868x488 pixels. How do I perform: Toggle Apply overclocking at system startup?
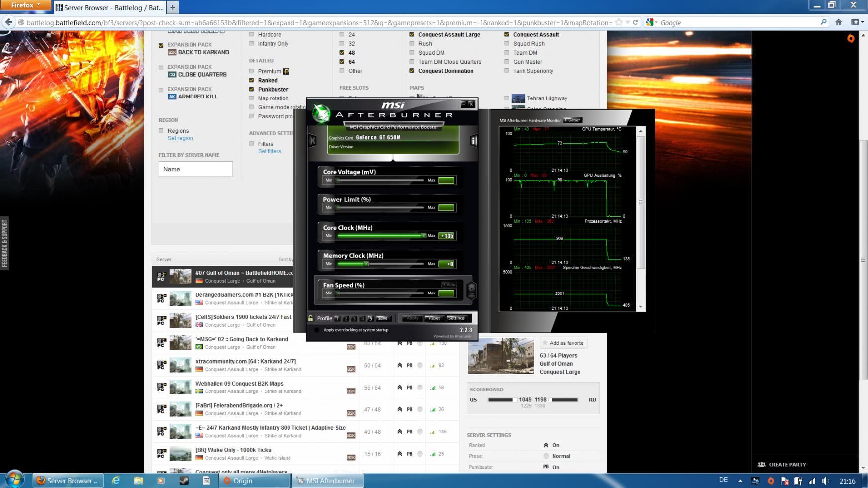point(317,330)
